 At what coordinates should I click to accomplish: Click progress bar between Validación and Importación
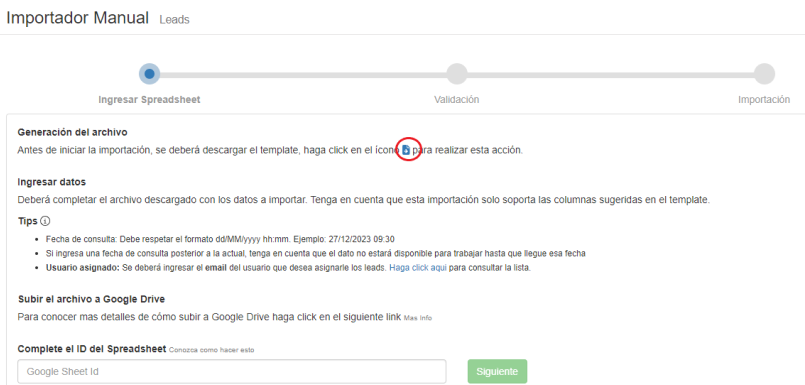pyautogui.click(x=610, y=74)
